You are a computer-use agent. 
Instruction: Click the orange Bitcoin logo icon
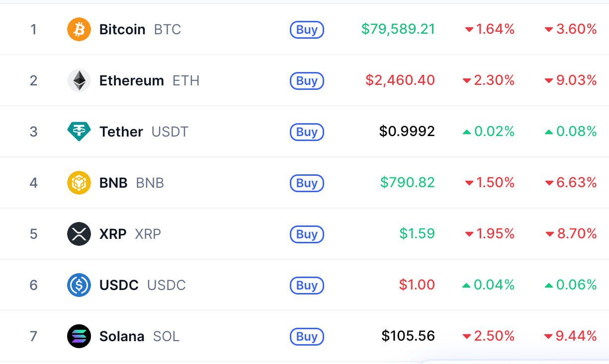click(79, 29)
